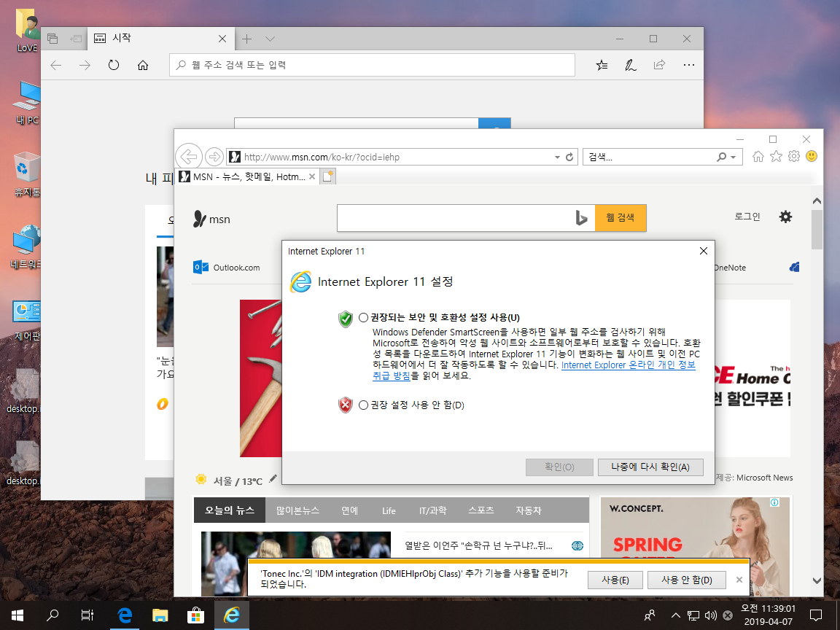Click Edge forward arrow
Viewport: 840px width, 630px height.
(x=85, y=66)
